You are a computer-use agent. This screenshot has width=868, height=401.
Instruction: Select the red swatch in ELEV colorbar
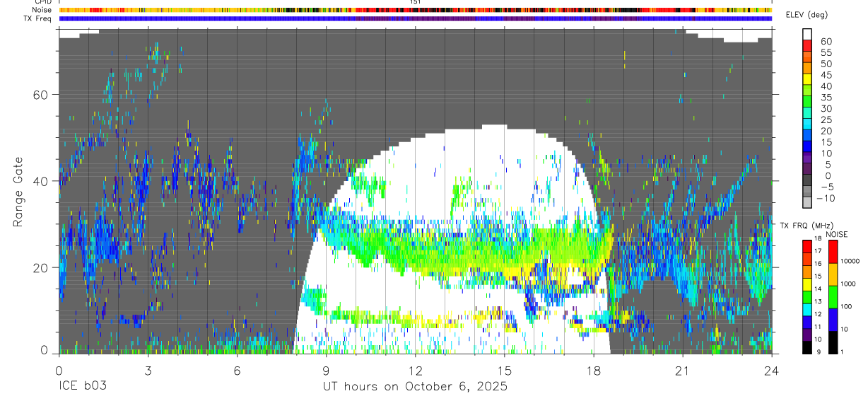[807, 45]
